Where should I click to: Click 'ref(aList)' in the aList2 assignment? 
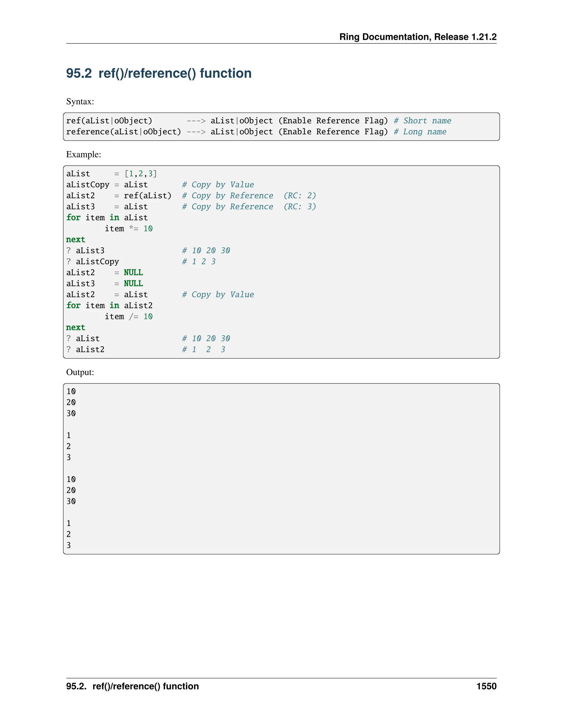pos(147,196)
